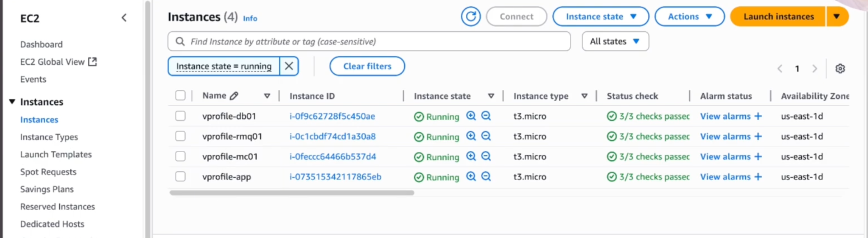Click the edit pencil next to Name
Image resolution: width=868 pixels, height=238 pixels.
(x=234, y=96)
